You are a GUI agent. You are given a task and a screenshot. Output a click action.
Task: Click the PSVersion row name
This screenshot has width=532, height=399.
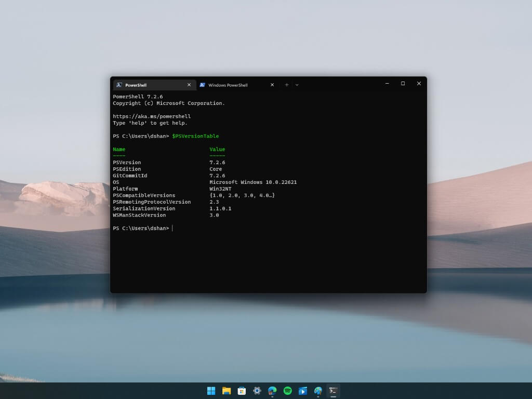[x=127, y=163]
